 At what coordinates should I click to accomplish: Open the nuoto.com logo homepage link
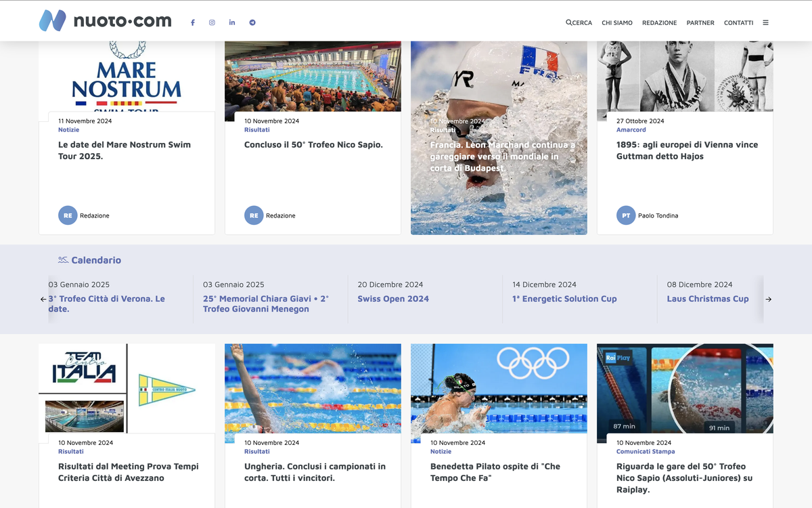106,21
